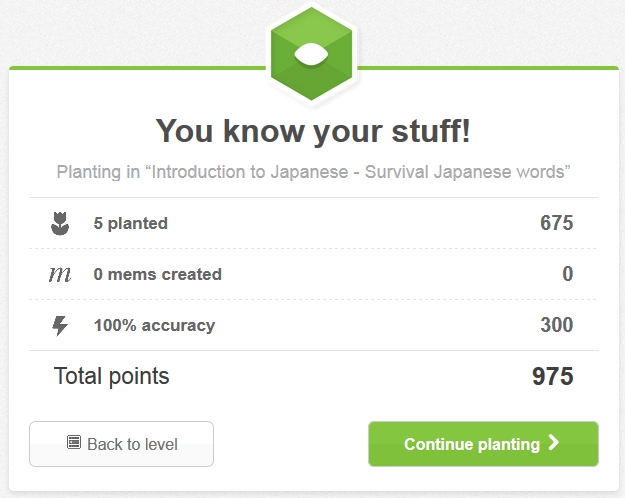Viewport: 625px width, 498px height.
Task: Click the lightning bolt accuracy icon
Action: (60, 326)
